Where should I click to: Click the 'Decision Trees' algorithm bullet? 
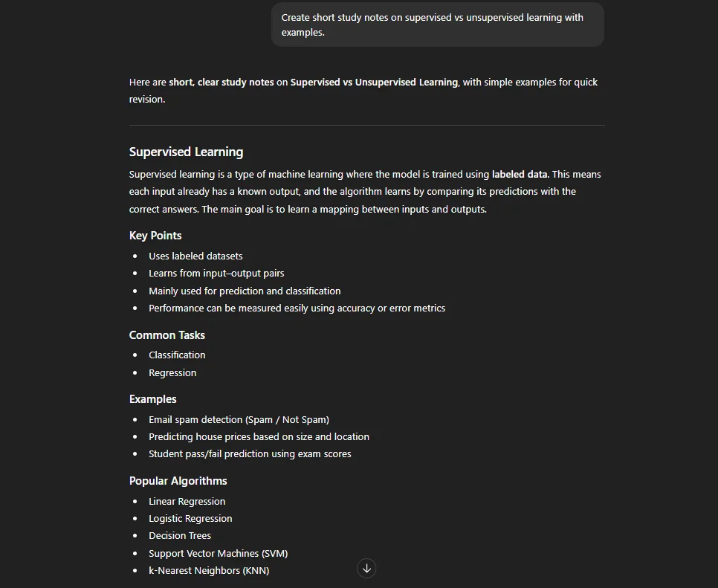point(180,536)
